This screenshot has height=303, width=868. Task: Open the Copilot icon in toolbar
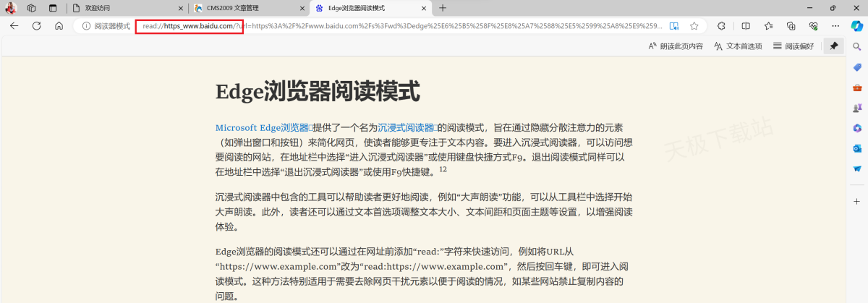[x=856, y=26]
